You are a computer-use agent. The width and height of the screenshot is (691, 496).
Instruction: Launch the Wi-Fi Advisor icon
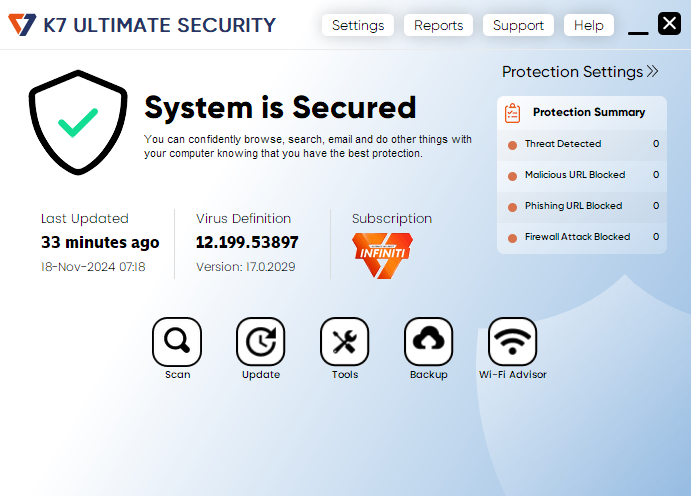pos(512,342)
